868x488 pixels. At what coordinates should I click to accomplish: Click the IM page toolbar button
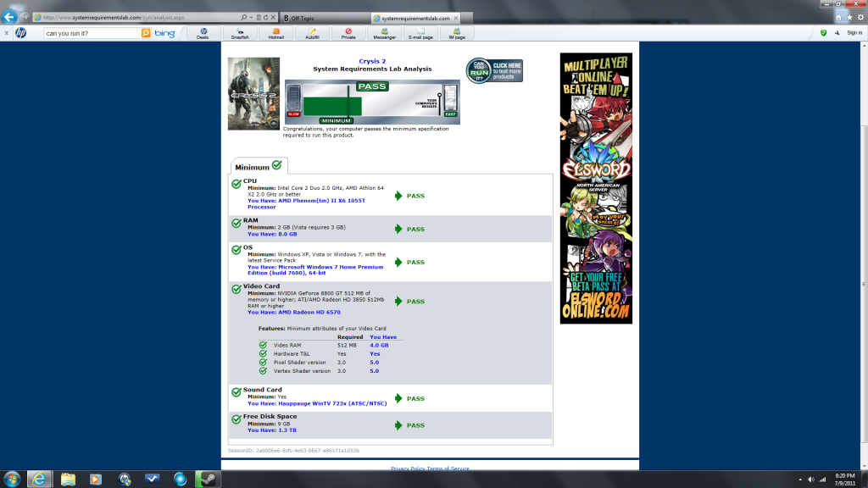[457, 34]
